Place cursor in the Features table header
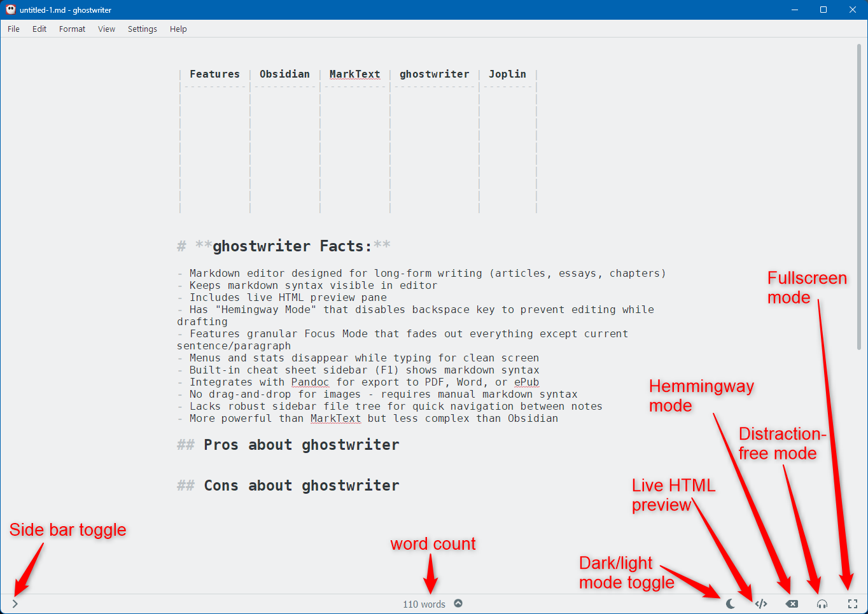The height and width of the screenshot is (614, 868). [214, 74]
